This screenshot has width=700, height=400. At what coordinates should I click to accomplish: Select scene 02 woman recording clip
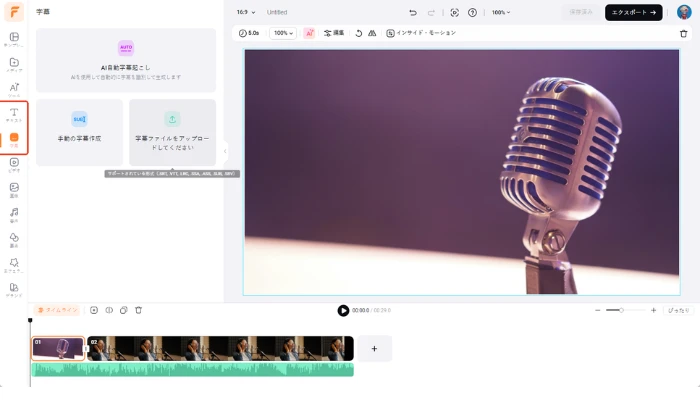221,348
